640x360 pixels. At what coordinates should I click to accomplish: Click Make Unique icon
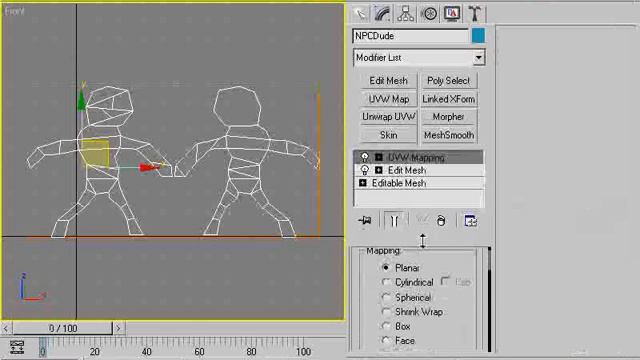(422, 220)
